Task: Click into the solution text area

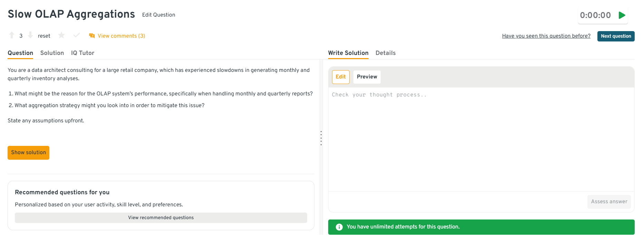Action: (481, 138)
